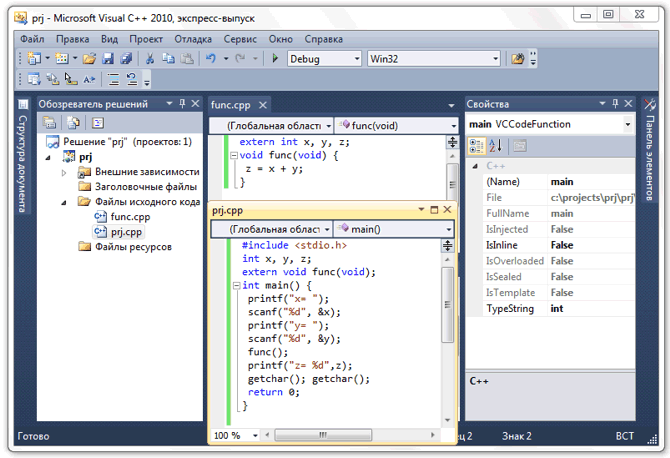Open the 100 % zoom dropdown

point(255,435)
